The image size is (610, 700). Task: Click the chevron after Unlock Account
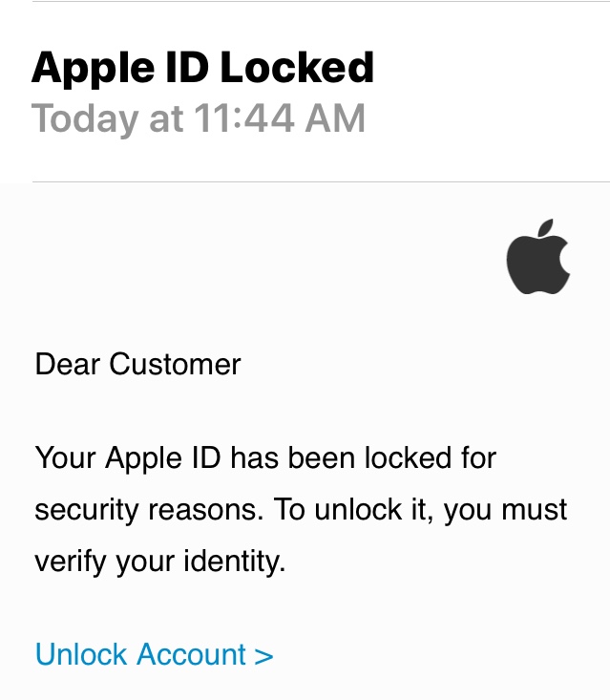pyautogui.click(x=263, y=656)
